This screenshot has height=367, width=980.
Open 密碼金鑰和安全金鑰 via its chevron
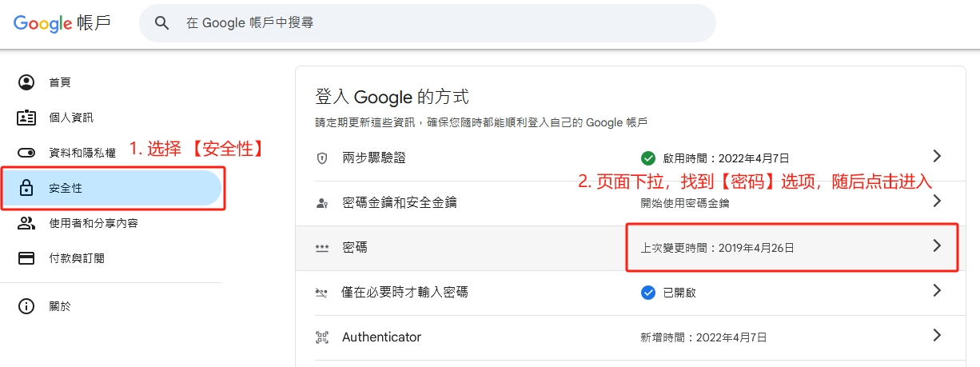point(938,201)
